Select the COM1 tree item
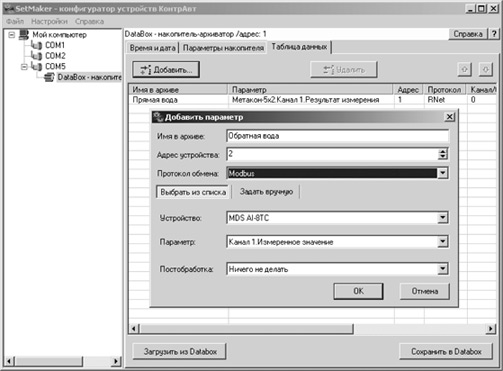The width and height of the screenshot is (503, 371). 55,45
